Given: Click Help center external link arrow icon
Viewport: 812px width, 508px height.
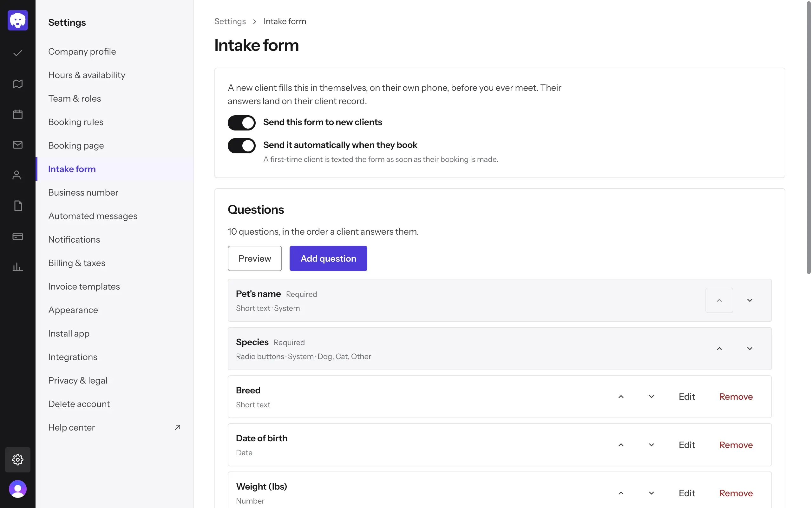Looking at the screenshot, I should click(x=178, y=427).
